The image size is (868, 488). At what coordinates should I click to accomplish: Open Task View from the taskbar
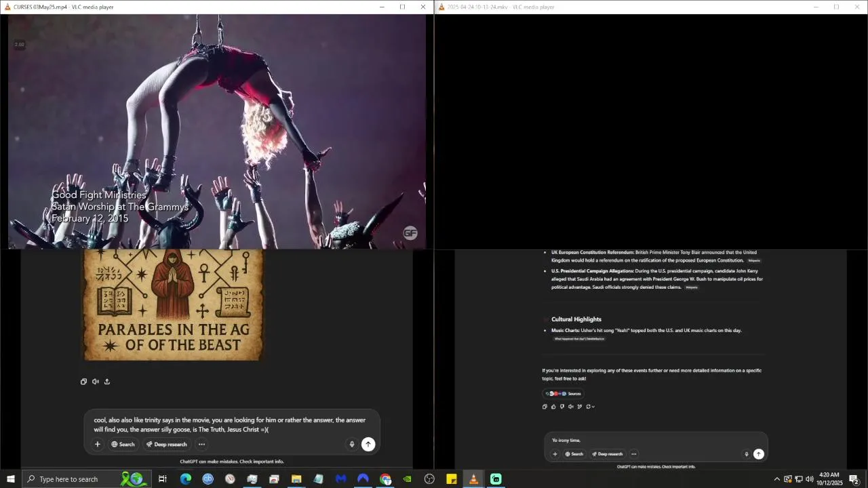click(163, 479)
